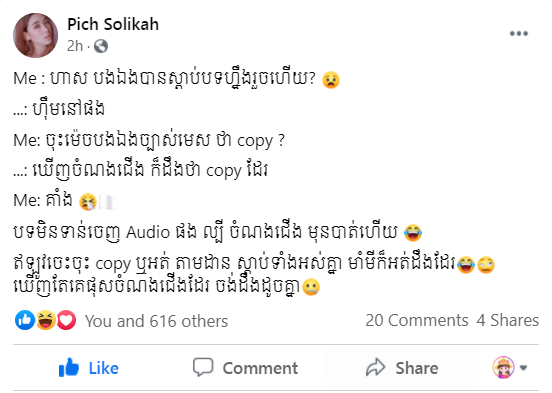Click the Haha laughing reaction icon
Viewport: 552px width, 393px height.
(46, 320)
